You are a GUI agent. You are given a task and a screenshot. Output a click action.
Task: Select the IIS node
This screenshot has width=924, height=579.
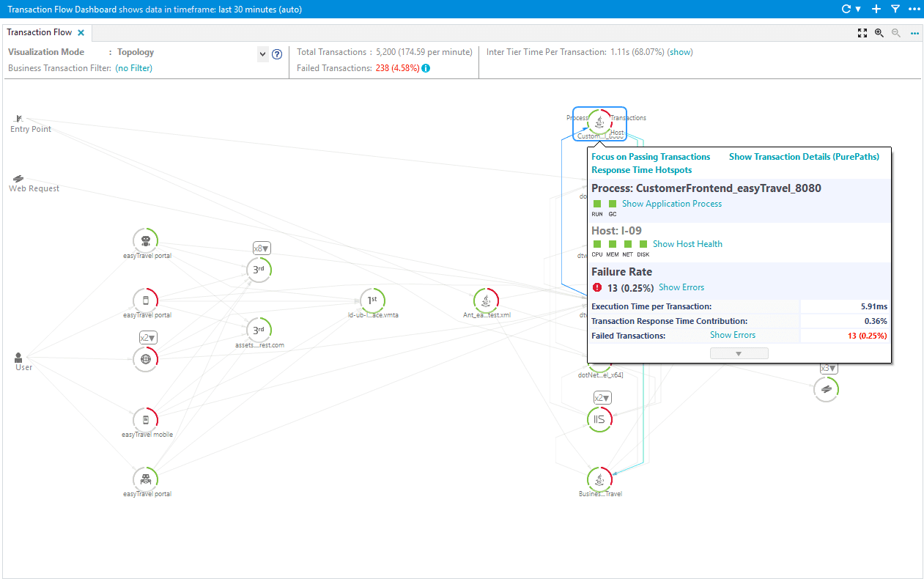click(x=599, y=419)
